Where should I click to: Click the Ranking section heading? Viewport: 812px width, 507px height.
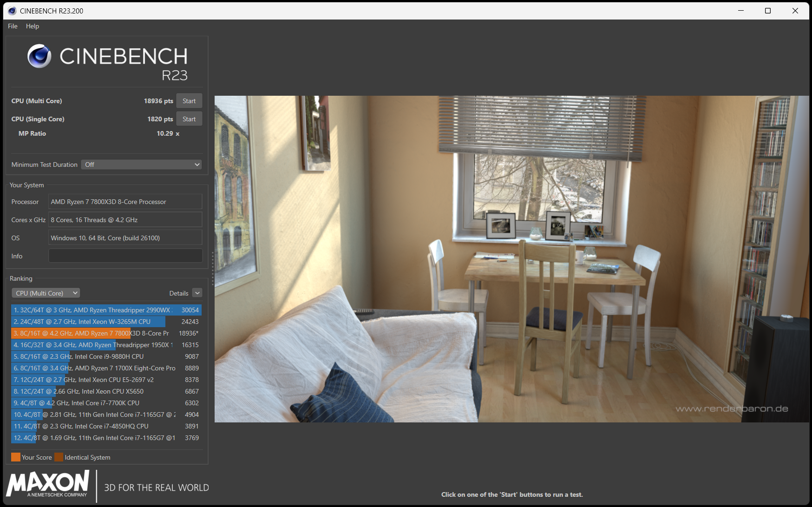pos(21,278)
